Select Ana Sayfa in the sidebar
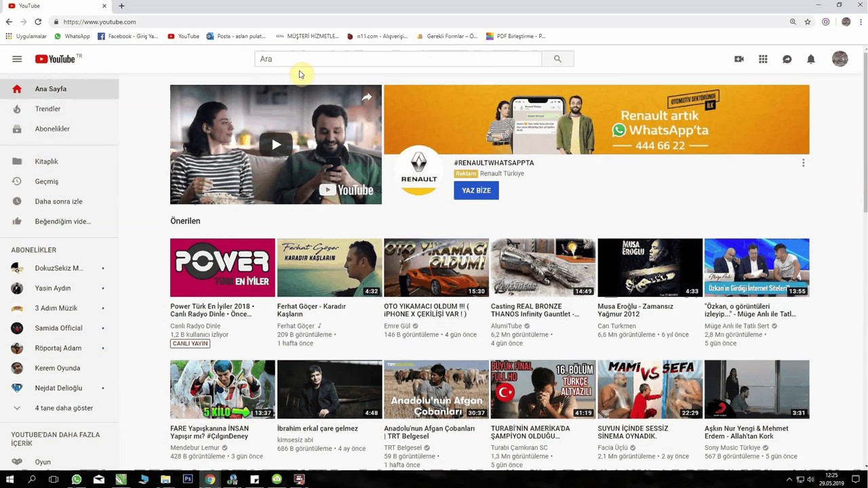The image size is (868, 488). click(59, 89)
